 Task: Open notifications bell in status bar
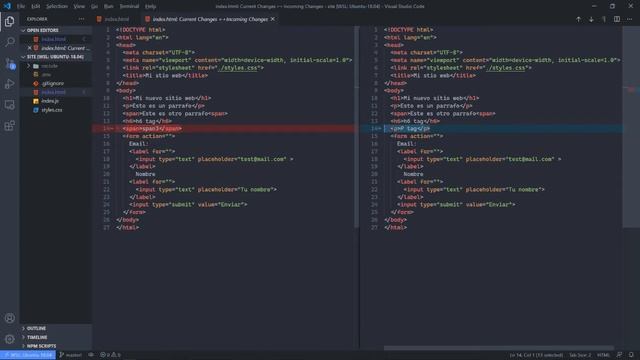click(631, 355)
